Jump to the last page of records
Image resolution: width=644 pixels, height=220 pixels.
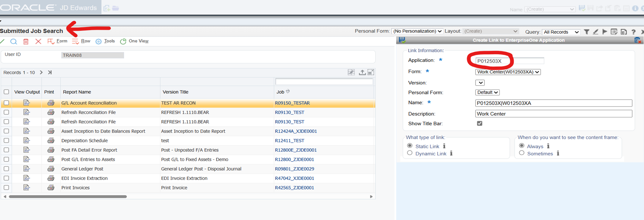(x=50, y=72)
